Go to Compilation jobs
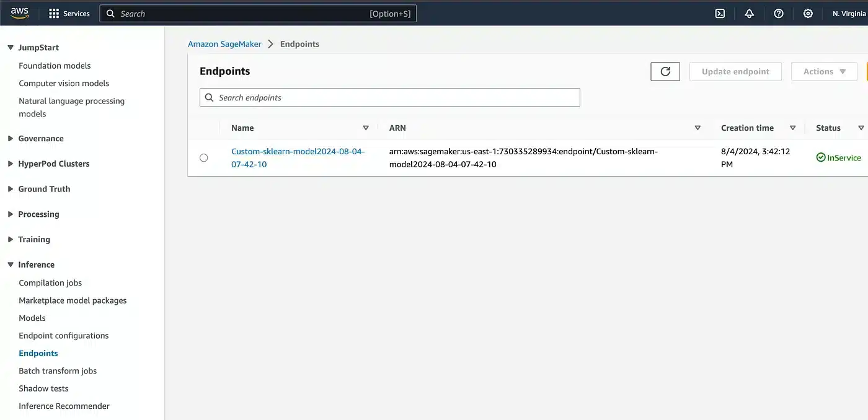868x420 pixels. pos(50,283)
